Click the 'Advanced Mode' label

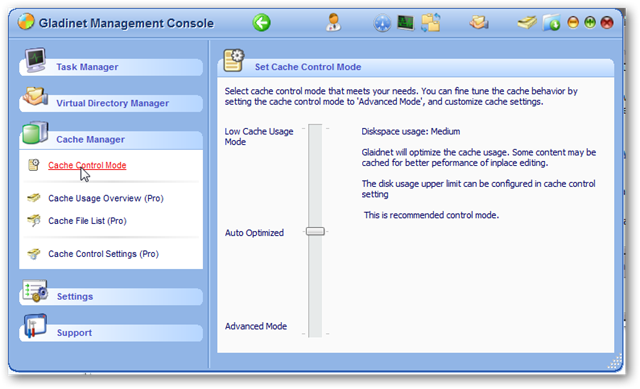click(256, 326)
